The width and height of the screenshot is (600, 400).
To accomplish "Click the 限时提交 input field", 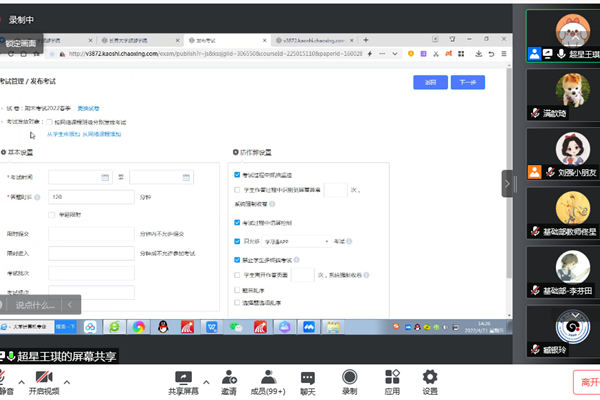I will click(90, 233).
